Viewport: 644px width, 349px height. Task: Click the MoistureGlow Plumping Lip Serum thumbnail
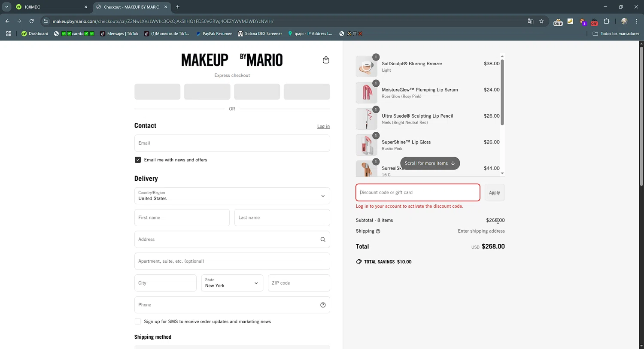coord(366,93)
